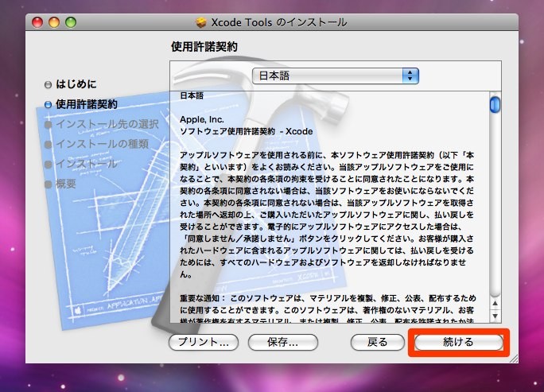This screenshot has width=544, height=392.
Task: Click the scroll down arrow of license text
Action: (495, 316)
